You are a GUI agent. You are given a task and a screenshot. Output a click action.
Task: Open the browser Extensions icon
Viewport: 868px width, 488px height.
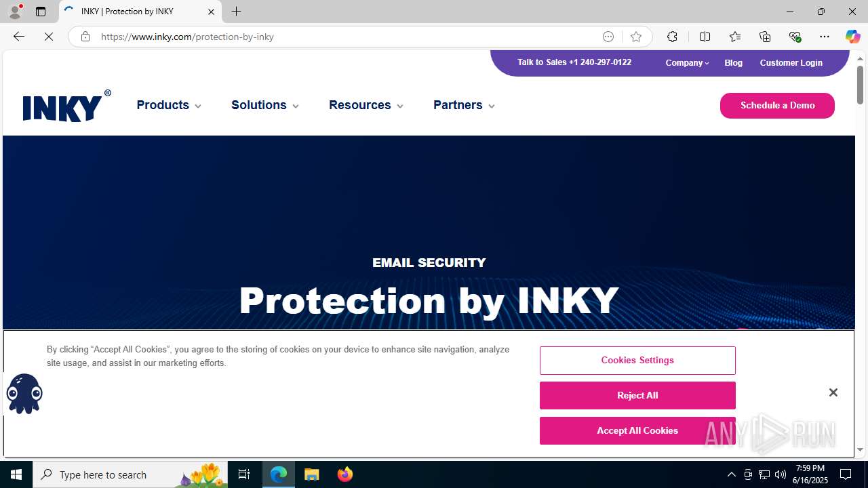click(x=672, y=37)
